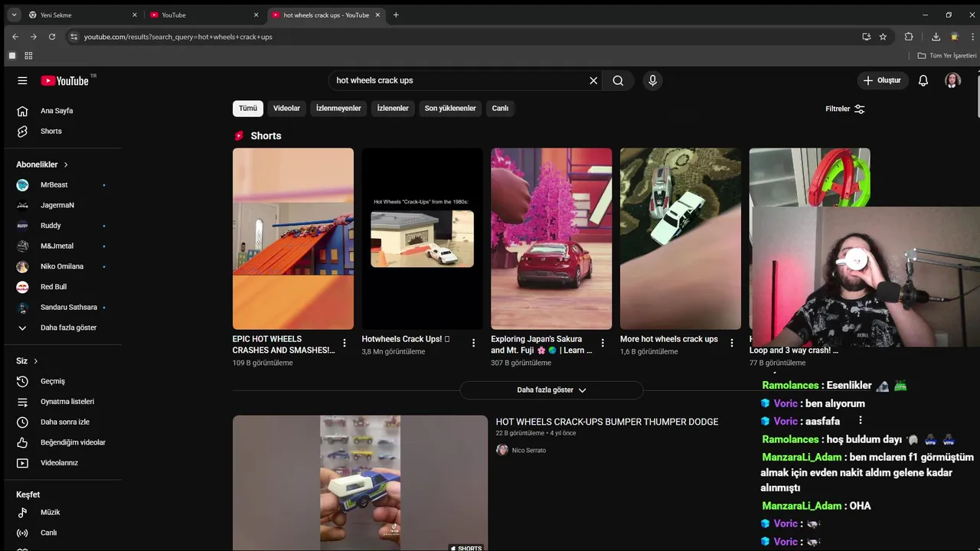Clear the search query with X

tap(593, 80)
